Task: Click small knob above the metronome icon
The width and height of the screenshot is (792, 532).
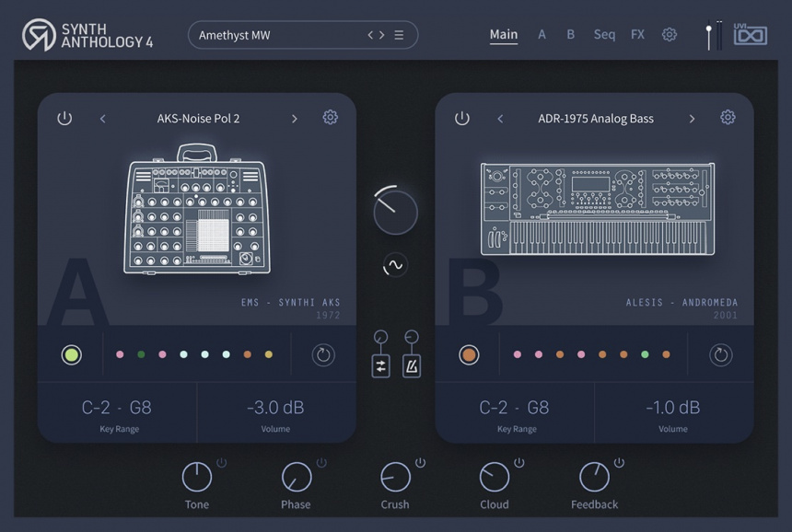Action: (x=412, y=337)
